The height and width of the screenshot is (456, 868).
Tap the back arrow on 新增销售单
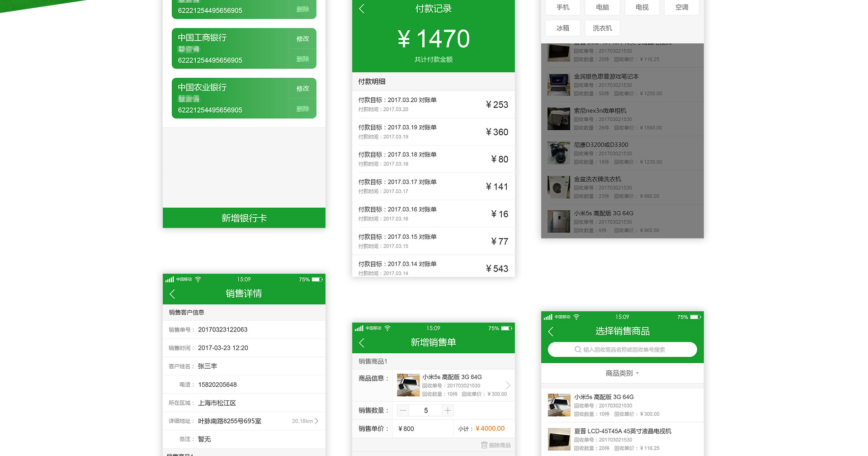362,343
